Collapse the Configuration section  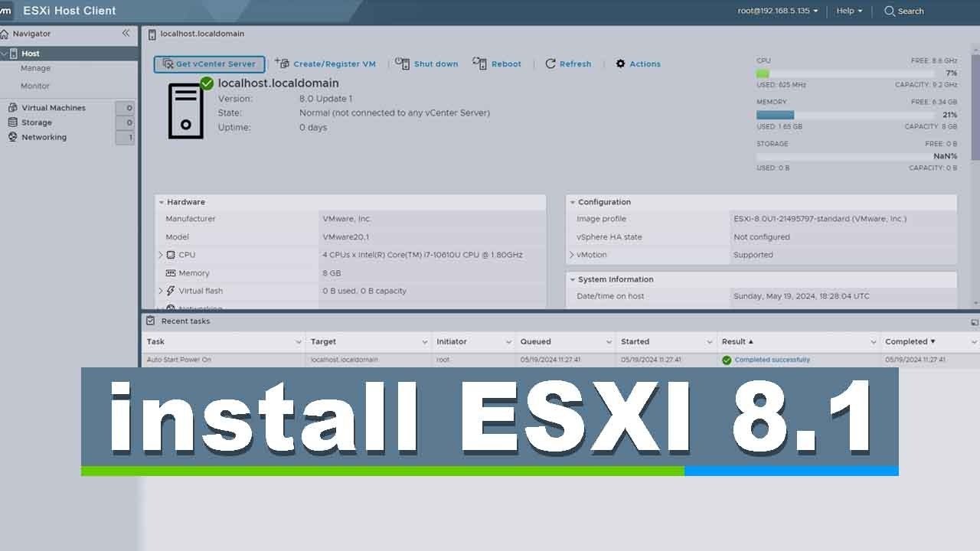[572, 203]
